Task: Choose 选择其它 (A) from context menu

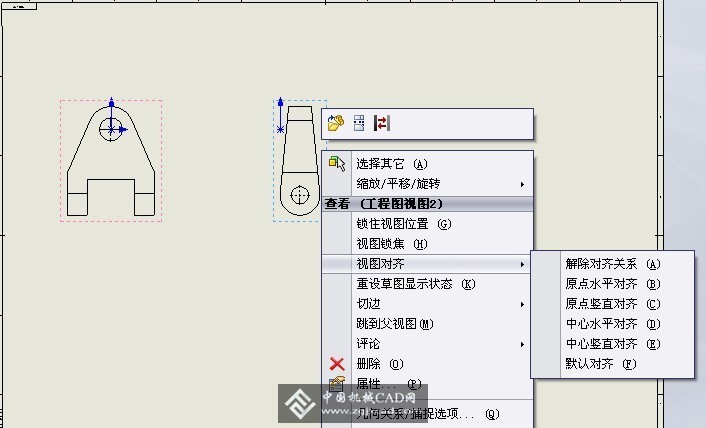Action: tap(428, 164)
